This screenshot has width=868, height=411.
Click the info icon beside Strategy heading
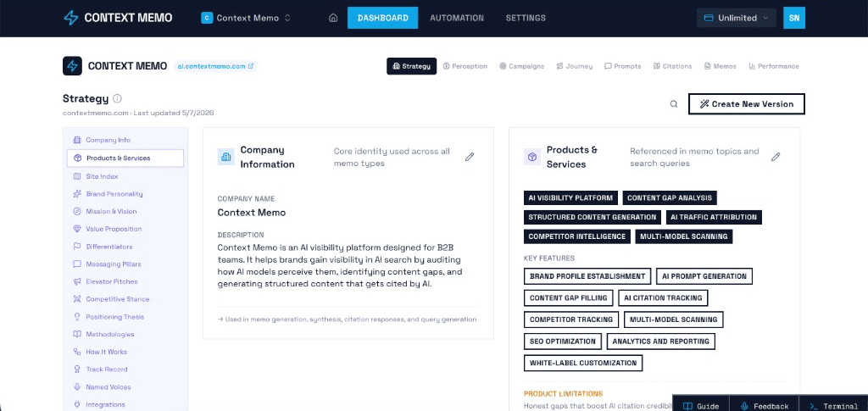click(x=117, y=98)
